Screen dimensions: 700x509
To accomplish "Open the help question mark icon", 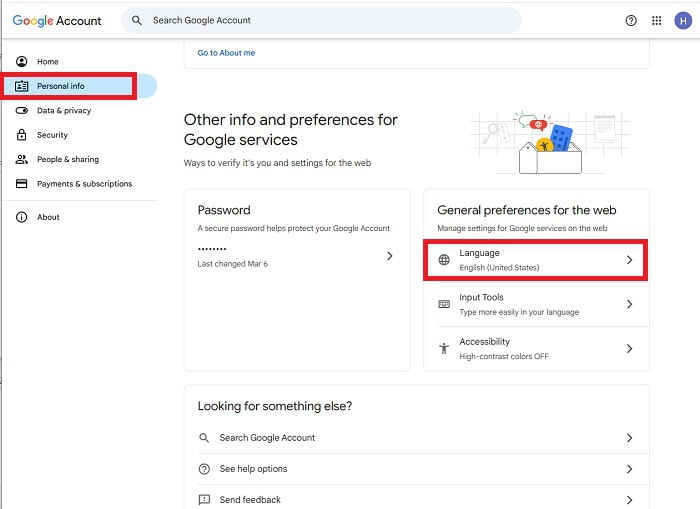I will 631,20.
